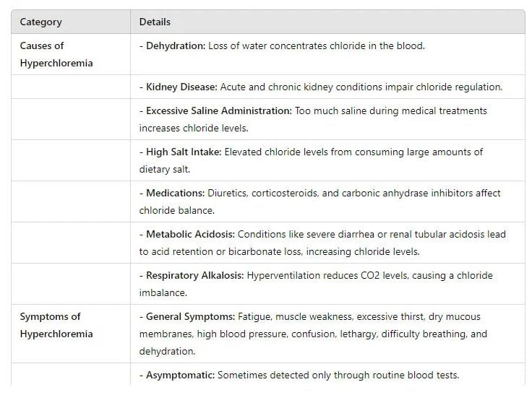Click the text 'increases chloride levels.'

(x=194, y=128)
